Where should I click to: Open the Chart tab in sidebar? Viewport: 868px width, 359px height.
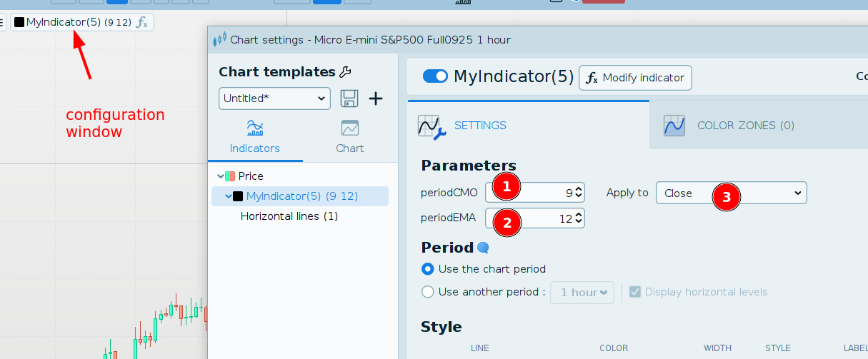point(349,136)
